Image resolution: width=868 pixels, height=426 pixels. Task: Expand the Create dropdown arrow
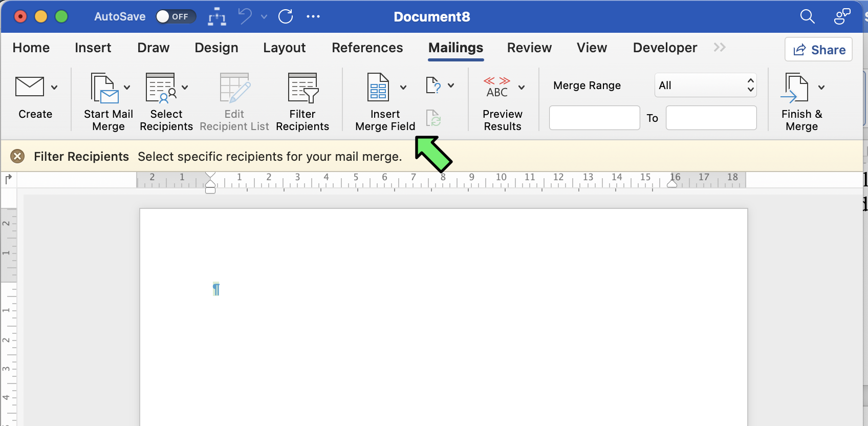tap(54, 87)
